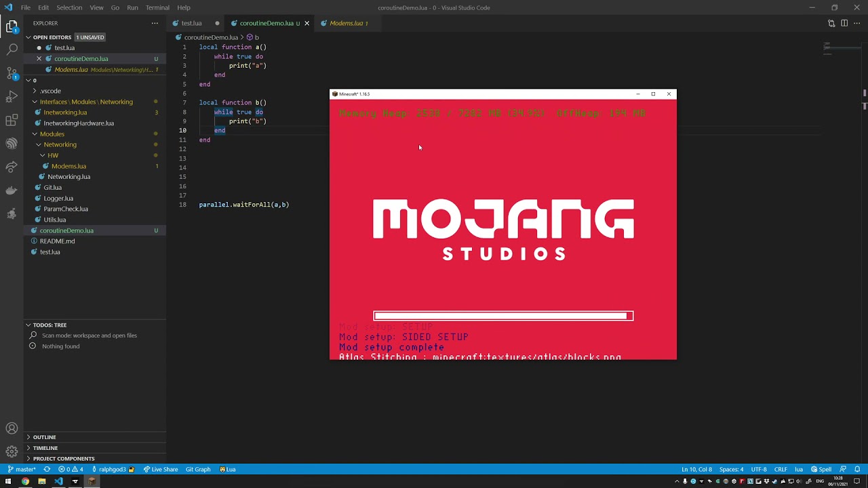Open the Accounts menu icon
The height and width of the screenshot is (488, 868).
(x=12, y=428)
